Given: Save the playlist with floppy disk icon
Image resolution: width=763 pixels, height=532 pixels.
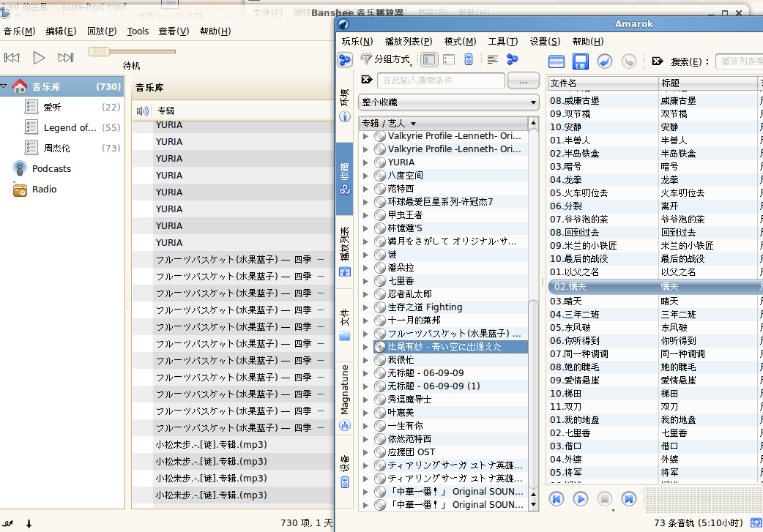Looking at the screenshot, I should point(581,61).
